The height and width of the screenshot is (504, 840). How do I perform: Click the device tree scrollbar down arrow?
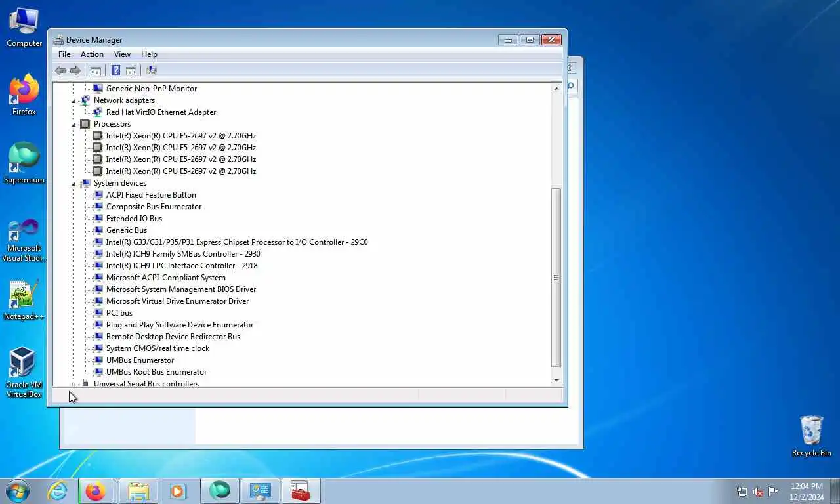pos(556,380)
